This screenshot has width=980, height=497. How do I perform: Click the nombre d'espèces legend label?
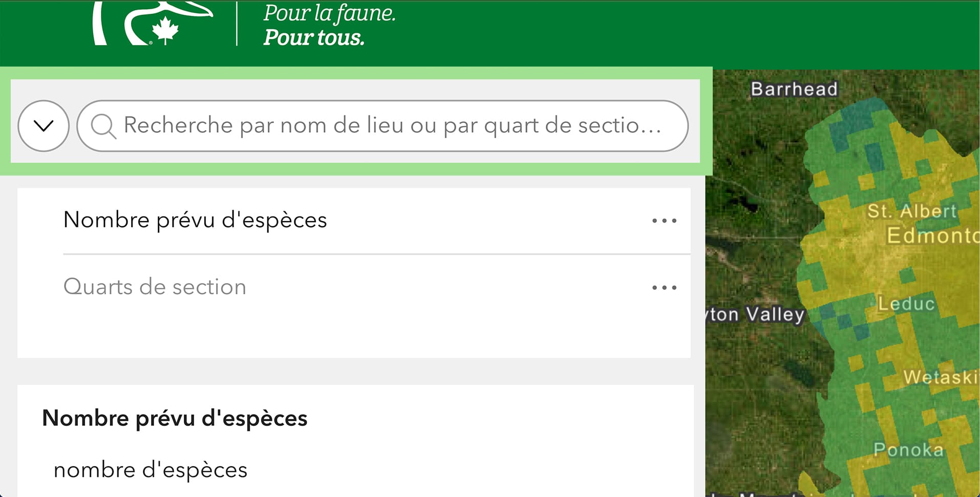pos(151,470)
